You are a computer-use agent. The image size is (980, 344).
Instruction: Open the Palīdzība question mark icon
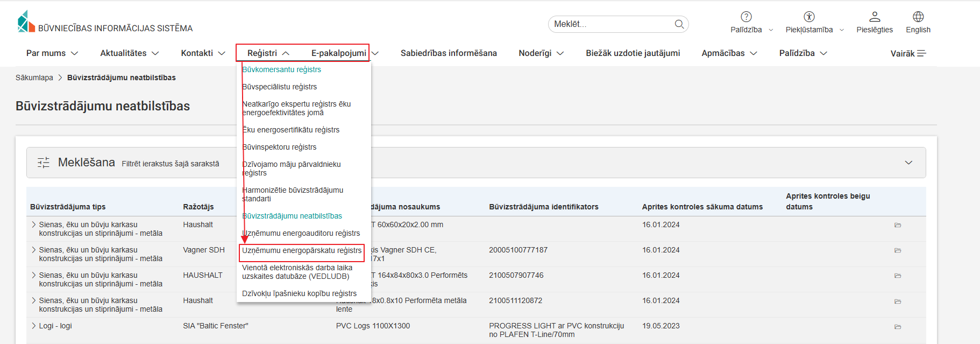pyautogui.click(x=746, y=17)
